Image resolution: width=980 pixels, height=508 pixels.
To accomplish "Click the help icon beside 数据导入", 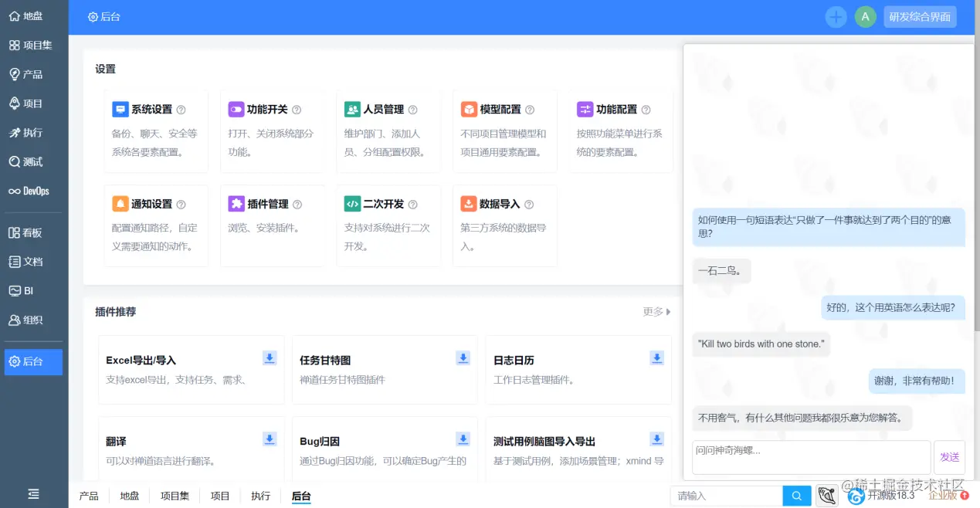I will (x=529, y=205).
